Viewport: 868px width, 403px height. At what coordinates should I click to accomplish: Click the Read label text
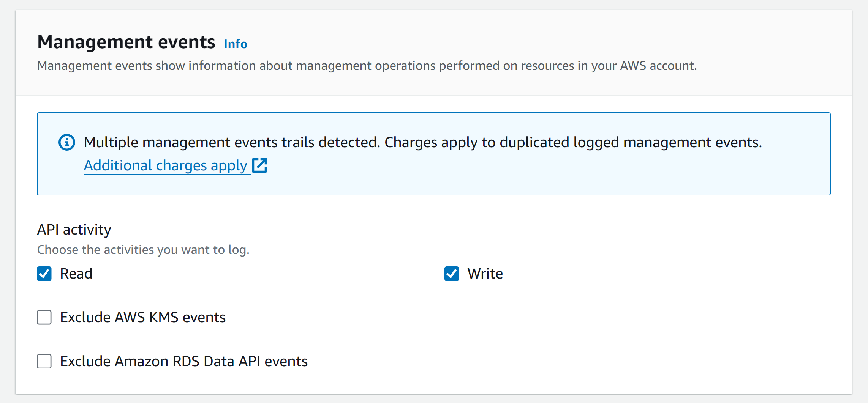coord(76,274)
